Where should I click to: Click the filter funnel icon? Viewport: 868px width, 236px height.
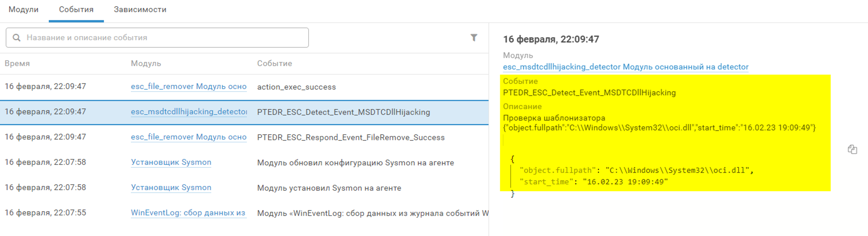pos(474,38)
